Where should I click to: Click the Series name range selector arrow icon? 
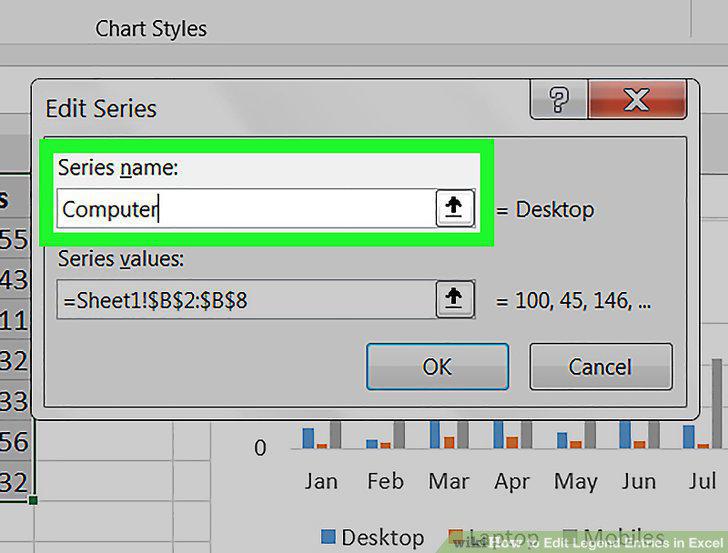point(455,208)
